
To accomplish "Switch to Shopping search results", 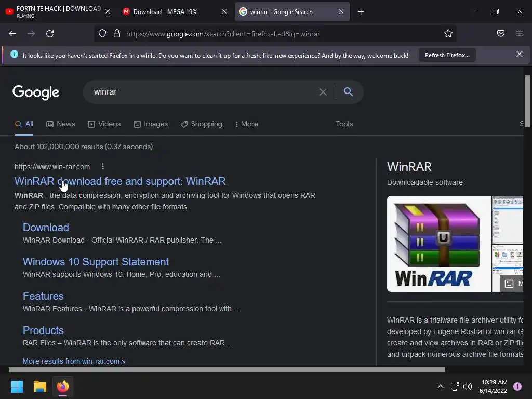I will [x=202, y=124].
